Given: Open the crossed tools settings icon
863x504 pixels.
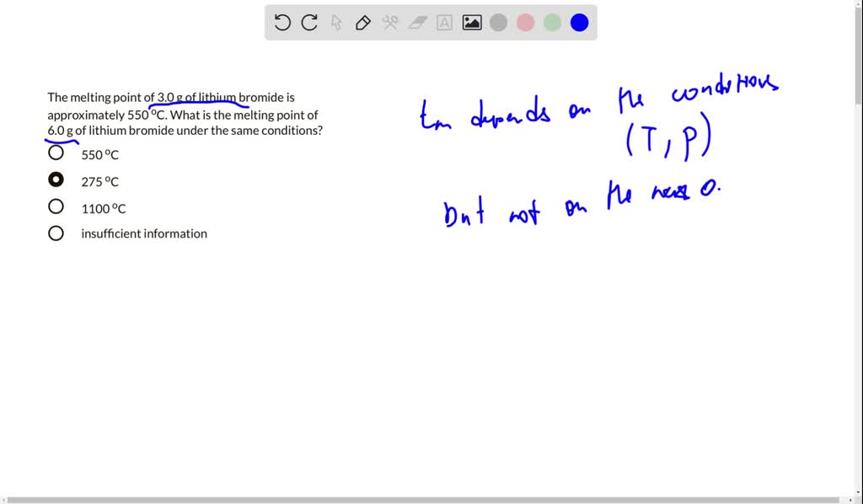Looking at the screenshot, I should point(390,23).
